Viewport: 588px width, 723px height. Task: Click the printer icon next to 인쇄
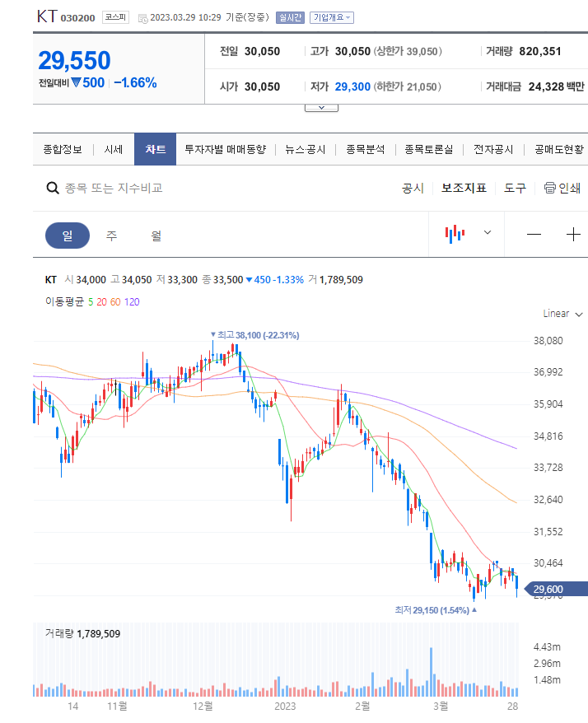[550, 188]
